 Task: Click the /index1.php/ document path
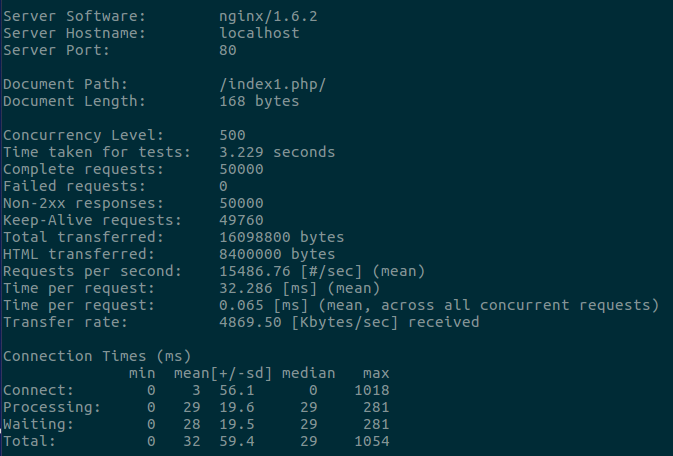[273, 85]
